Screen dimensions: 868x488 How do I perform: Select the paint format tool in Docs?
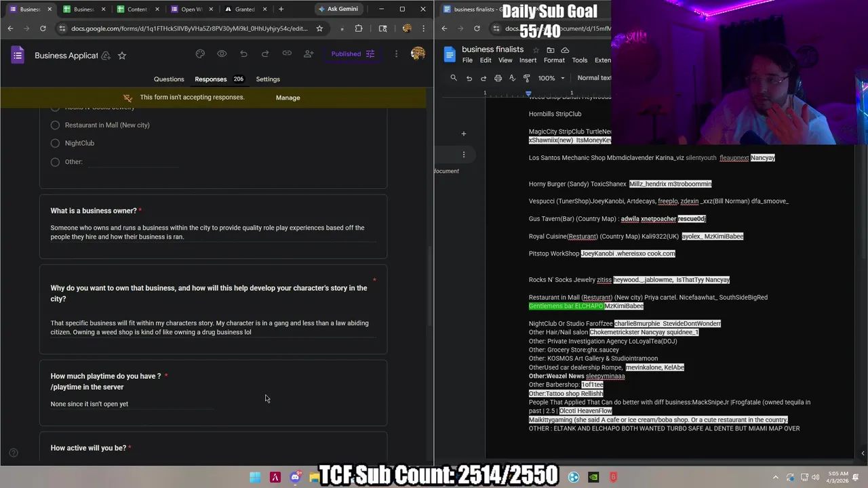pyautogui.click(x=527, y=78)
